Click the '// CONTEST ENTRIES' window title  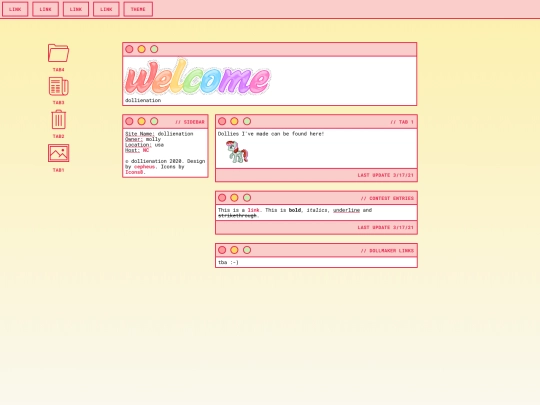[x=387, y=198]
